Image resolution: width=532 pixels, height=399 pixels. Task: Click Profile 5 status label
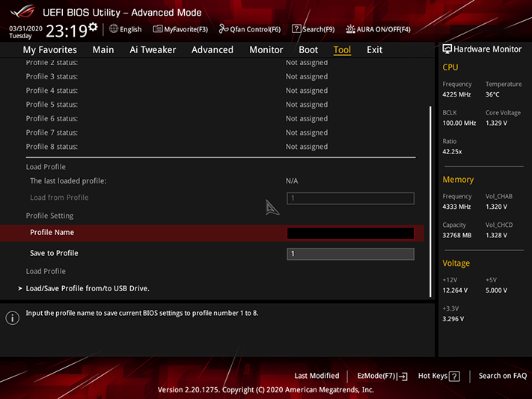point(52,104)
